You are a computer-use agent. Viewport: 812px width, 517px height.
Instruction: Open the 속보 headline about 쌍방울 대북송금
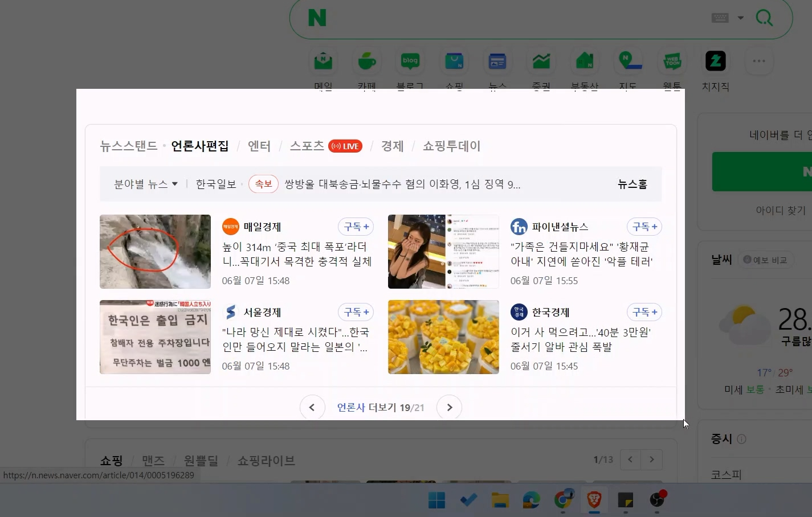coord(402,184)
